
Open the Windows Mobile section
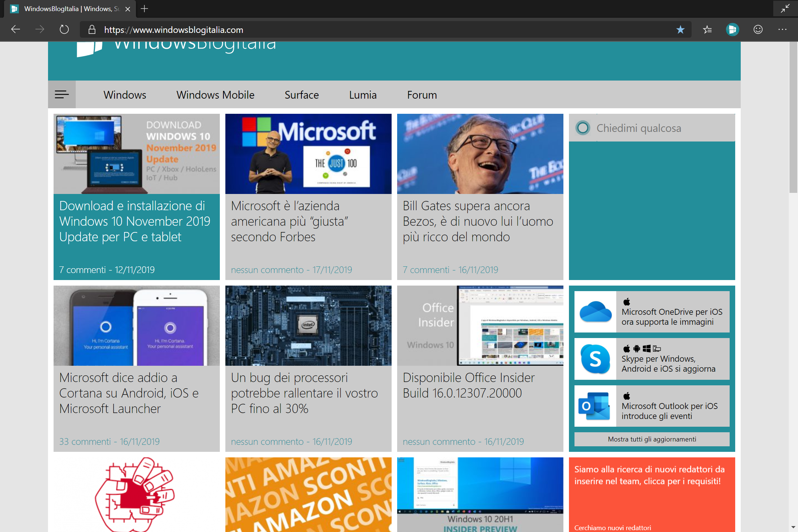[215, 95]
